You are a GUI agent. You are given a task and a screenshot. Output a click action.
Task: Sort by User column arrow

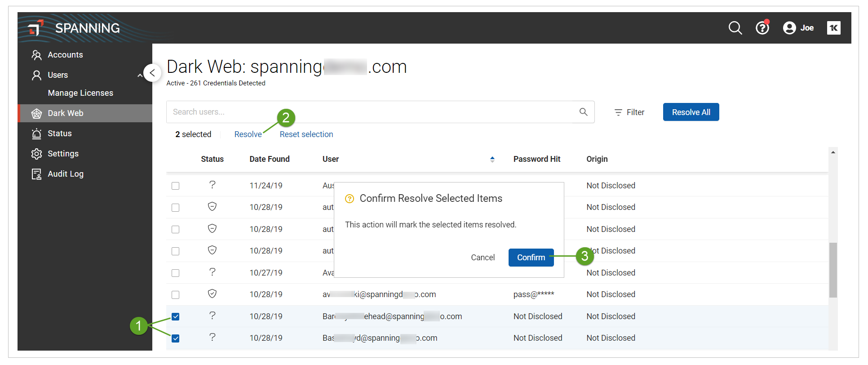[x=492, y=159]
